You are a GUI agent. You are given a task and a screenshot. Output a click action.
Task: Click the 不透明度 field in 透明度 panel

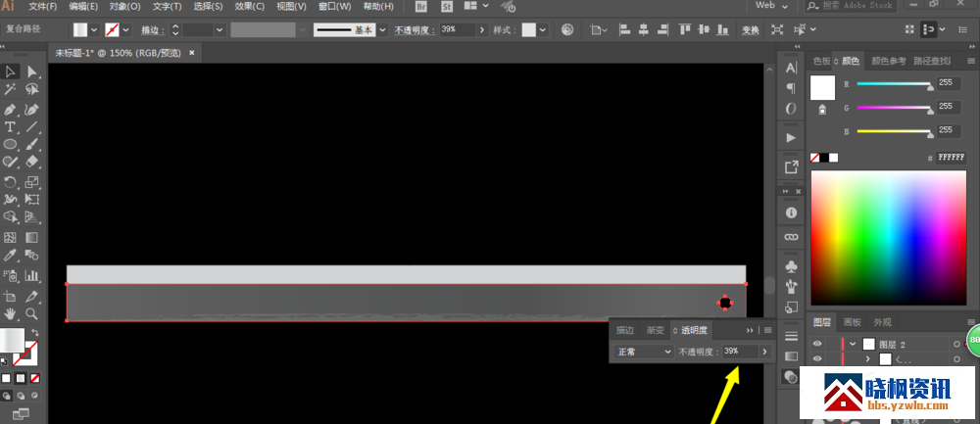coord(739,351)
